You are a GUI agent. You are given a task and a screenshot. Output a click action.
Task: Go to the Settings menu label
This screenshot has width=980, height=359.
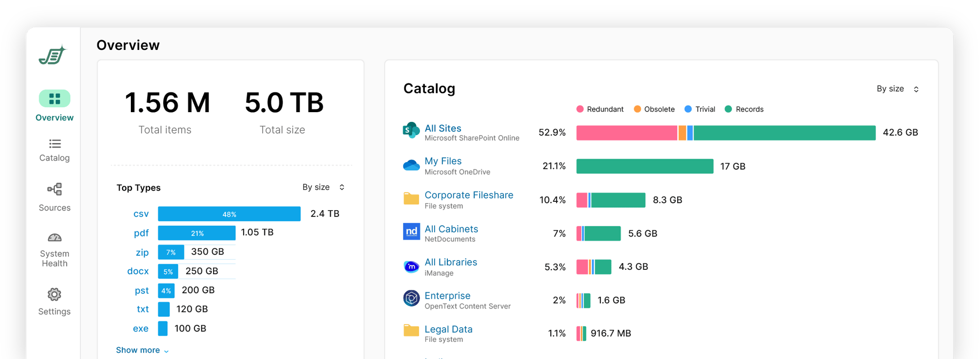[54, 311]
